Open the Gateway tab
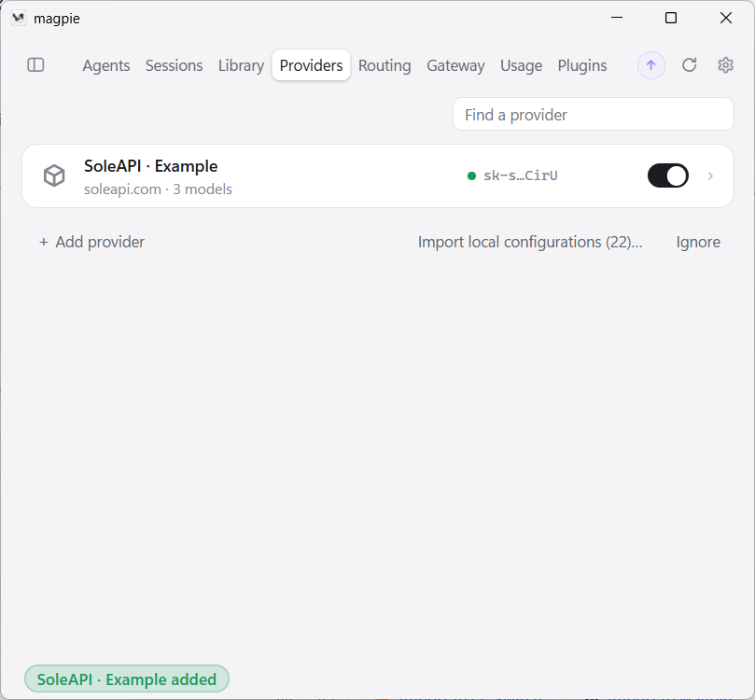 click(x=455, y=65)
